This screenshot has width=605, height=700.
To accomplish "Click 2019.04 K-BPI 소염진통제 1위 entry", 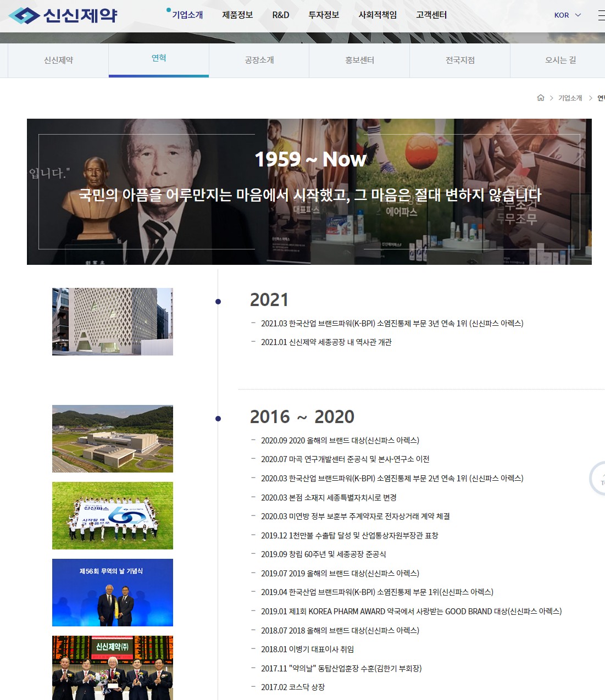I will [377, 592].
